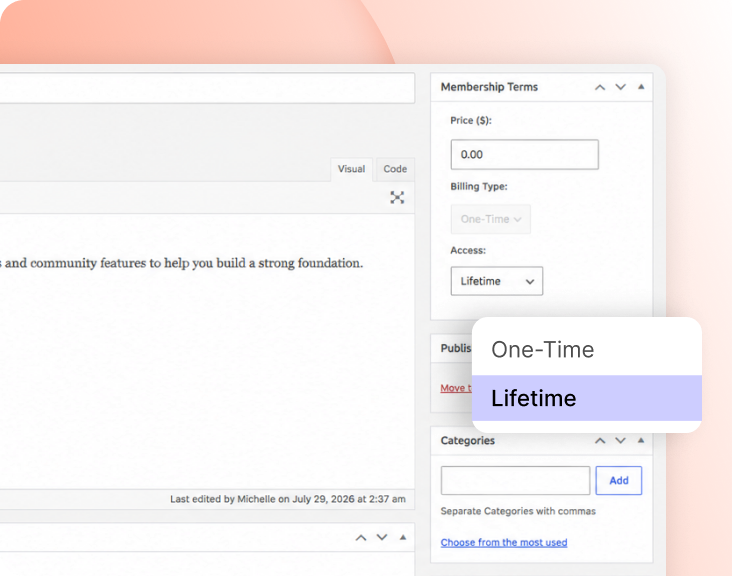732x576 pixels.
Task: Choose One-Time in the popup list
Action: [587, 349]
